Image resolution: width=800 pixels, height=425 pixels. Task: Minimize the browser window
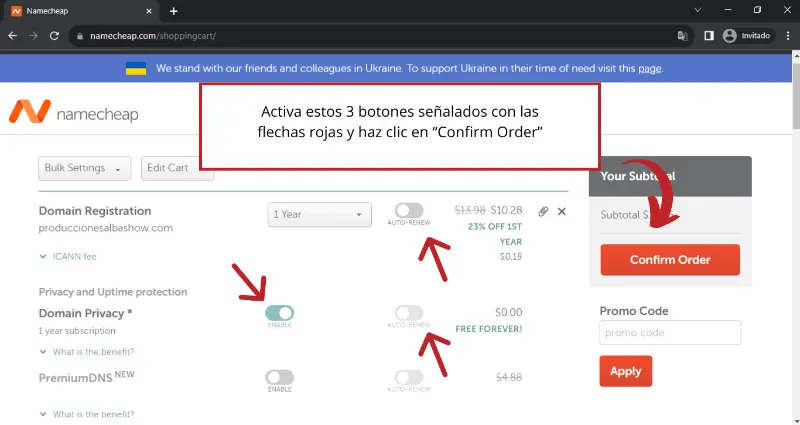click(728, 10)
